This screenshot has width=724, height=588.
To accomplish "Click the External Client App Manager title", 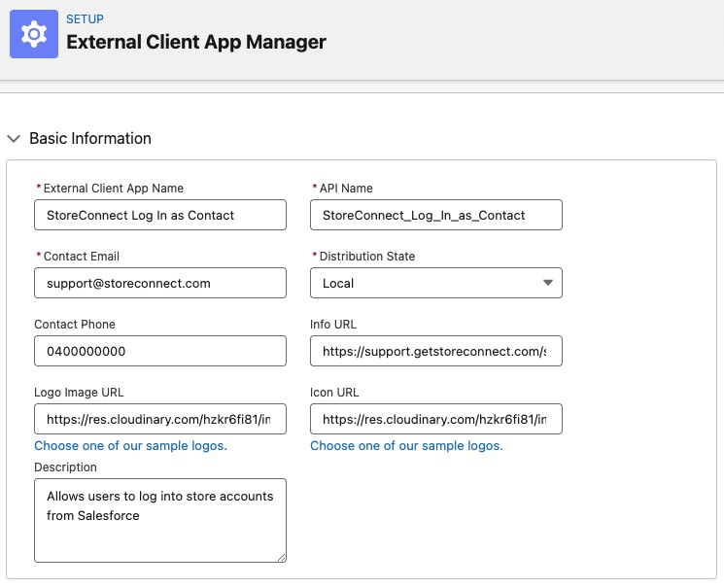I will [x=196, y=42].
